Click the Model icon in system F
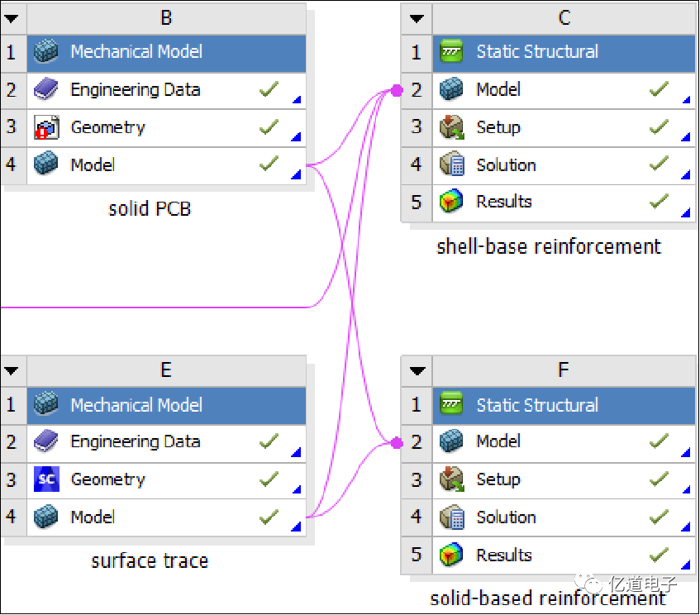The image size is (700, 615). [452, 442]
